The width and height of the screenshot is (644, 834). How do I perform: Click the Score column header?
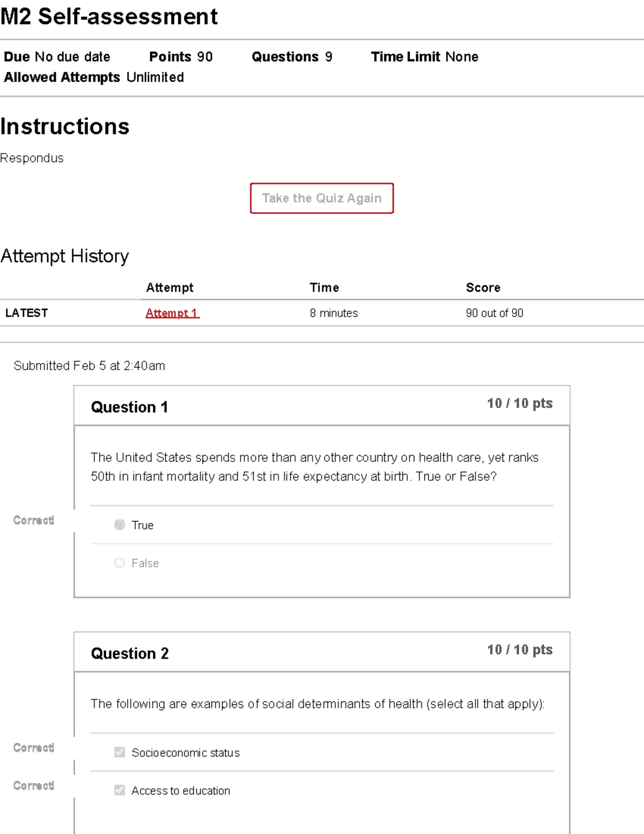pyautogui.click(x=483, y=288)
